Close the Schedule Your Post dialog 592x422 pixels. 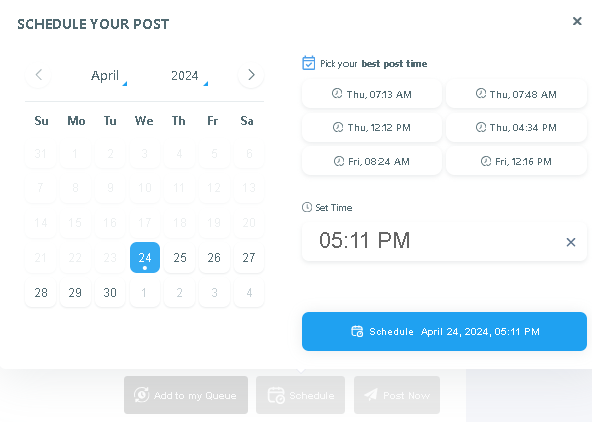point(577,21)
